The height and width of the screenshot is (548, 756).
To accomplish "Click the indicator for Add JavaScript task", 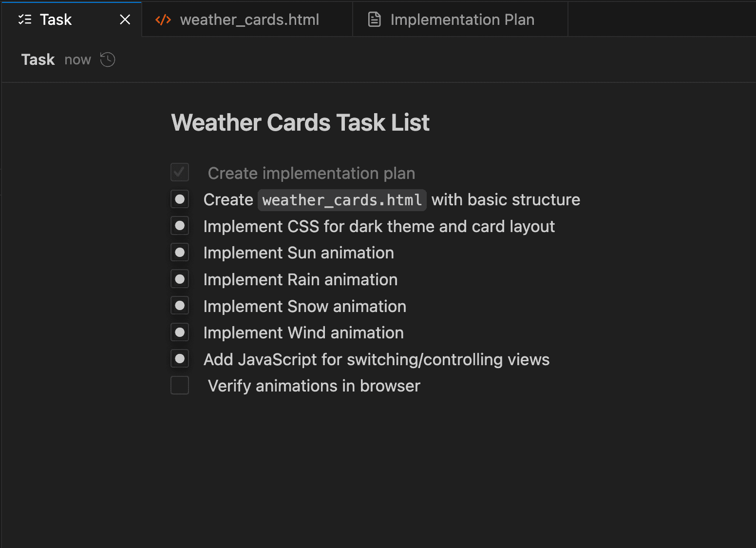I will click(180, 358).
